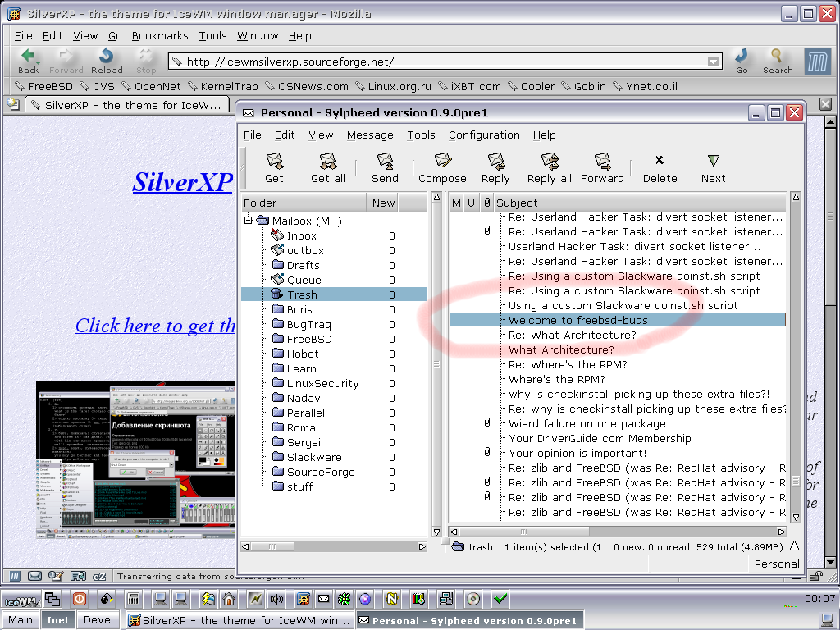
Task: Click the triangle toggle in Sylpheed status bar
Action: 794,546
